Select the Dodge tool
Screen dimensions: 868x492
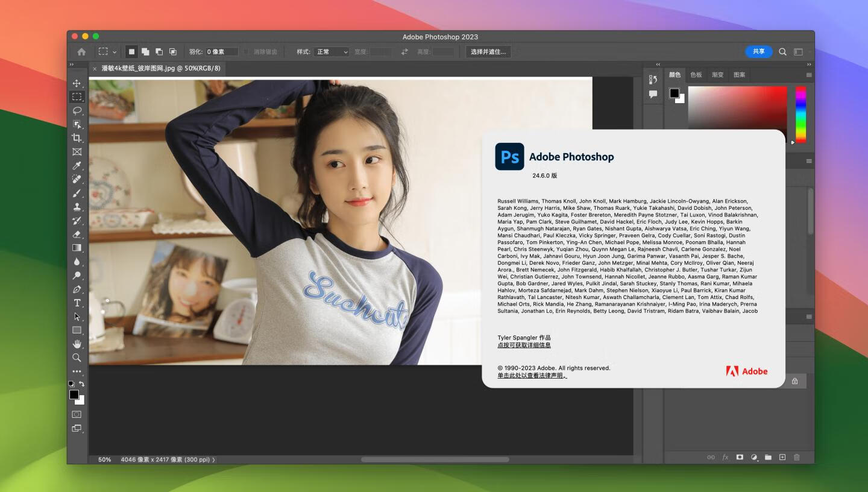(x=77, y=276)
